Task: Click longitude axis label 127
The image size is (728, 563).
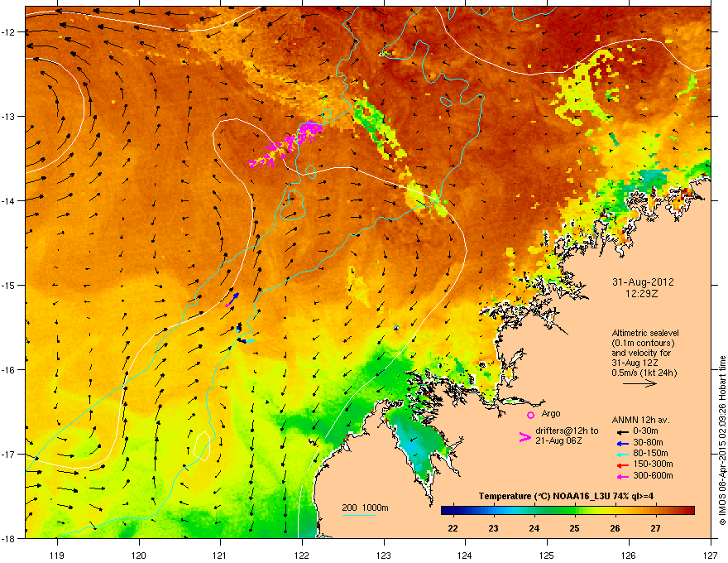Action: pyautogui.click(x=710, y=555)
